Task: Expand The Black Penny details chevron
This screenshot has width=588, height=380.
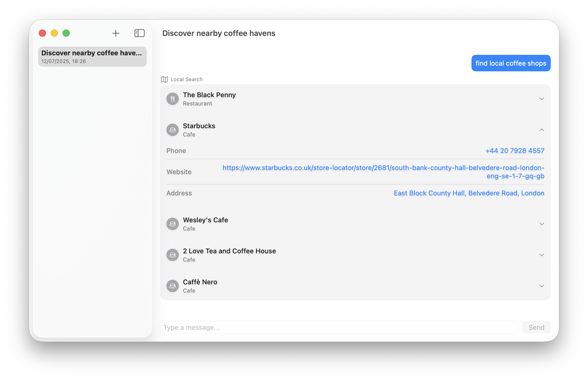Action: (542, 99)
